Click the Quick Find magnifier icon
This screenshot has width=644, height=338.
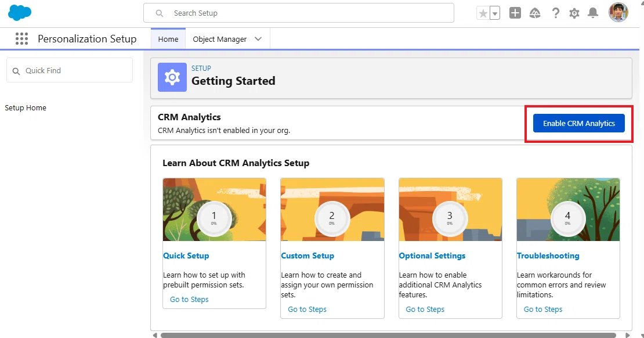(16, 71)
